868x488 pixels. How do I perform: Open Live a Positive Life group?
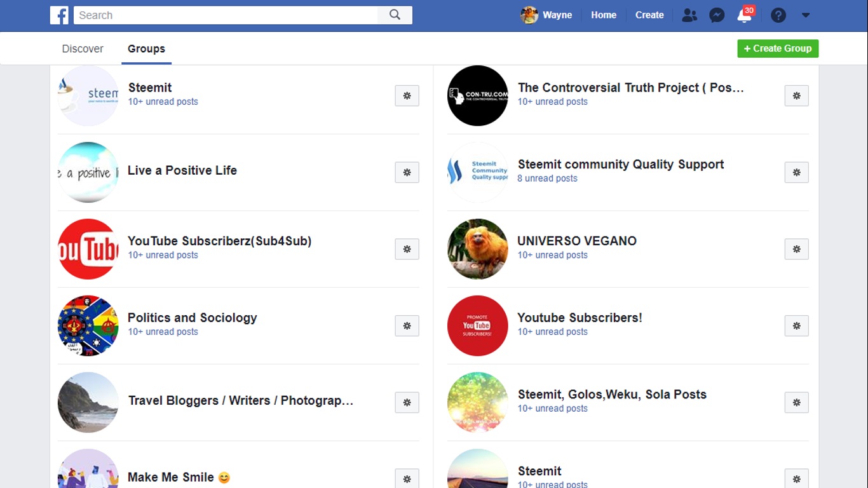pyautogui.click(x=182, y=170)
